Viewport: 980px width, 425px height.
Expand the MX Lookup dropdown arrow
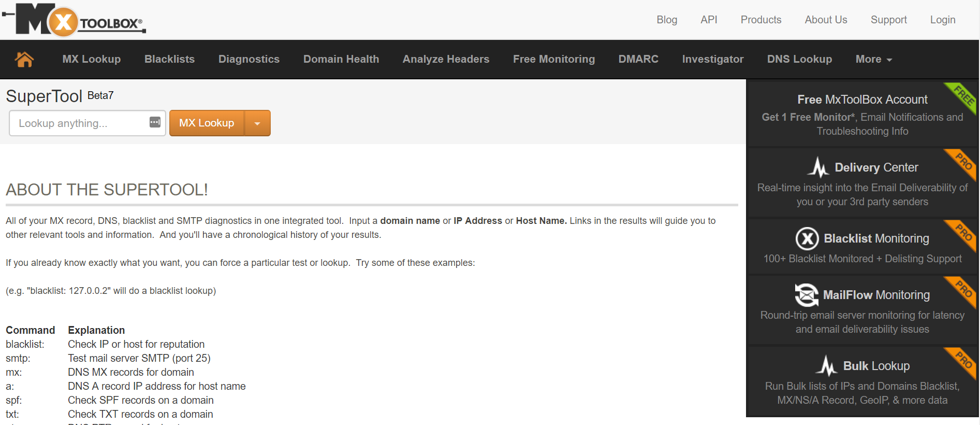pos(257,123)
